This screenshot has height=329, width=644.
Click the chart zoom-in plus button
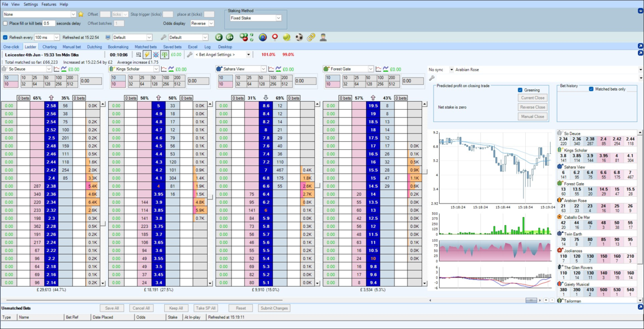[546, 300]
